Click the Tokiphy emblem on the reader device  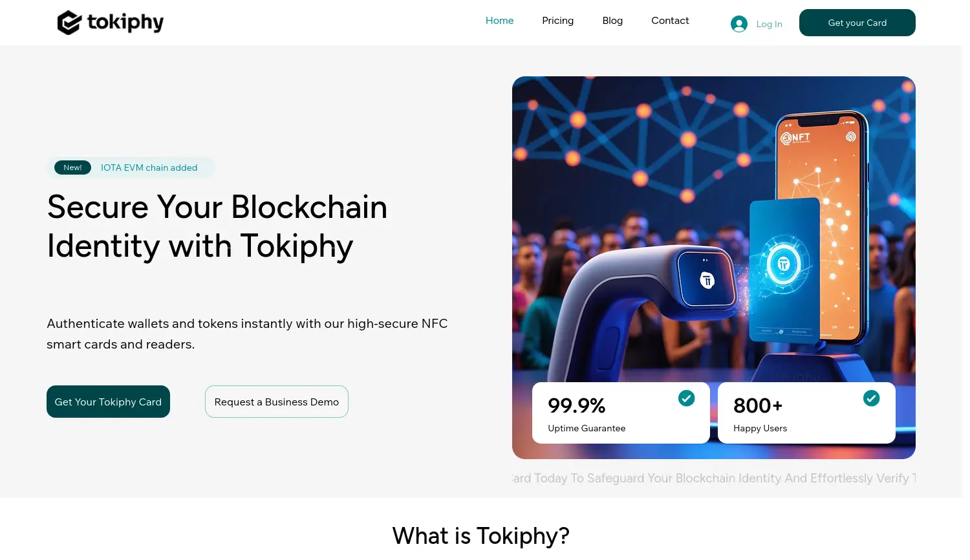tap(707, 281)
